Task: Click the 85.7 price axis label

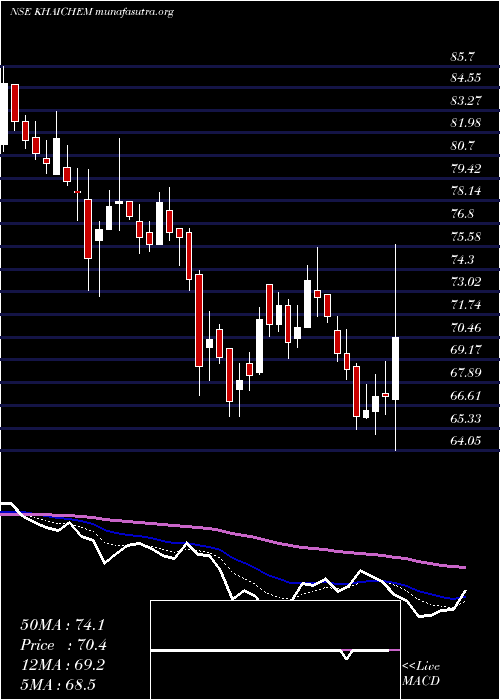Action: tap(462, 57)
